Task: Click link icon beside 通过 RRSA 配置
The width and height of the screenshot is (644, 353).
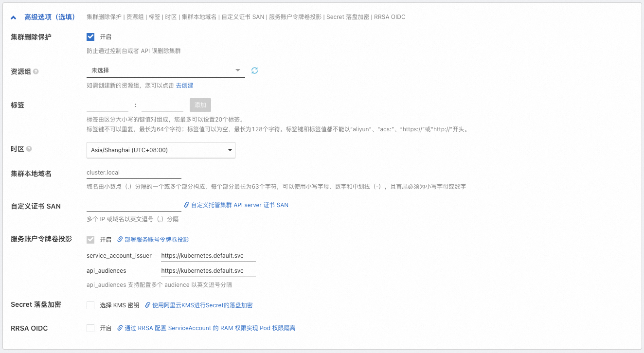Action: click(x=120, y=328)
